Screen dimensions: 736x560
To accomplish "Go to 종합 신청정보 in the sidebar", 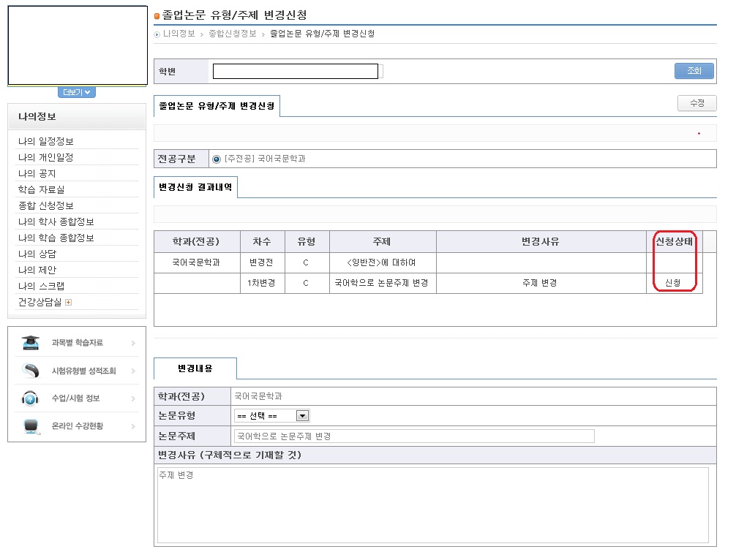I will pyautogui.click(x=46, y=205).
